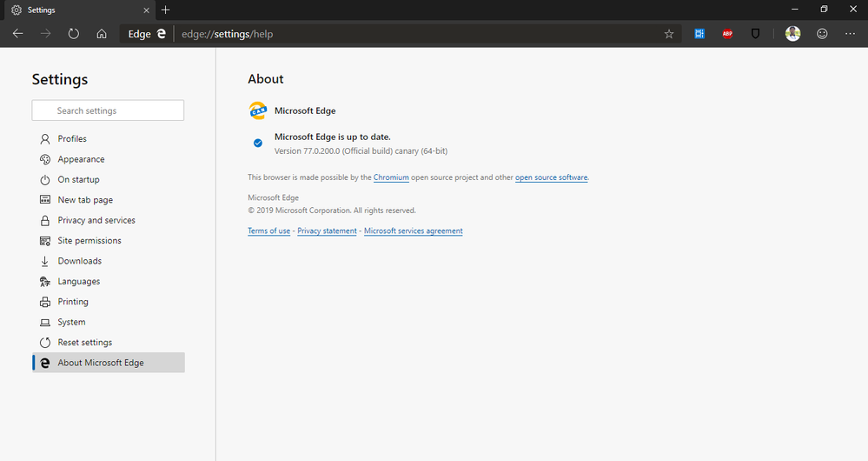Image resolution: width=868 pixels, height=461 pixels.
Task: Open the Privacy statement link
Action: (327, 230)
